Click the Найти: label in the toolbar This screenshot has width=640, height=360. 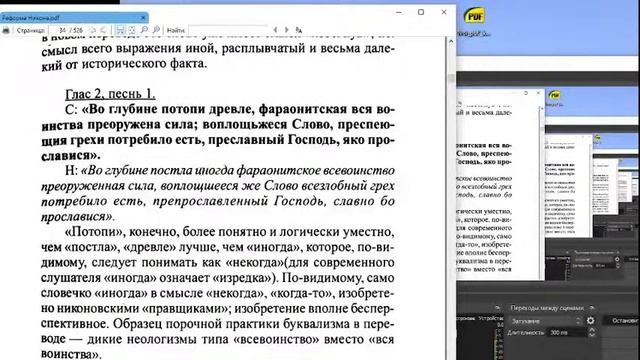pos(176,30)
